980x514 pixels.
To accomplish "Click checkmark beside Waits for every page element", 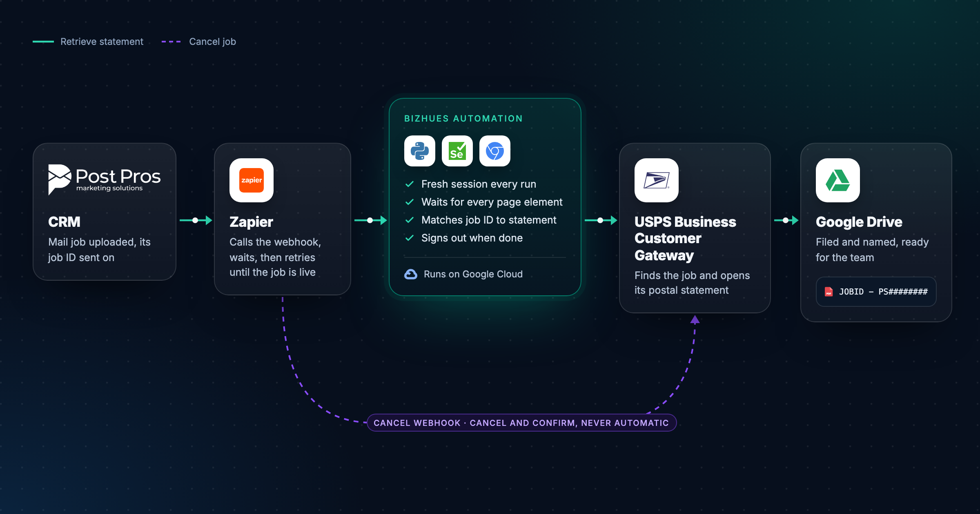I will pos(410,202).
